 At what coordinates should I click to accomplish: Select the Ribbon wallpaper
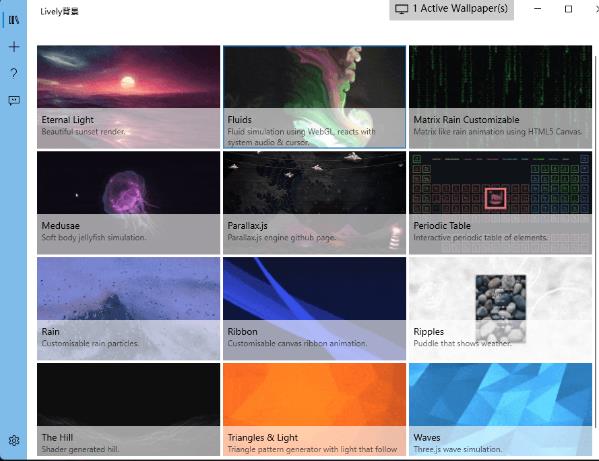314,309
